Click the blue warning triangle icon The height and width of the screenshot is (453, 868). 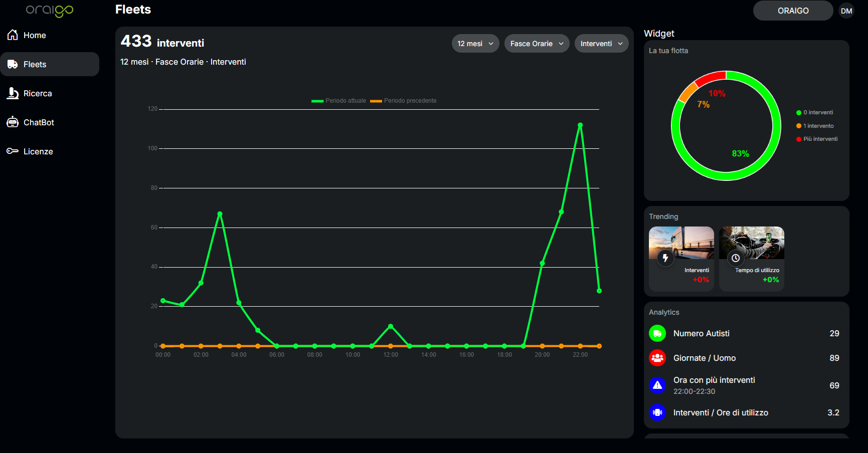coord(657,385)
